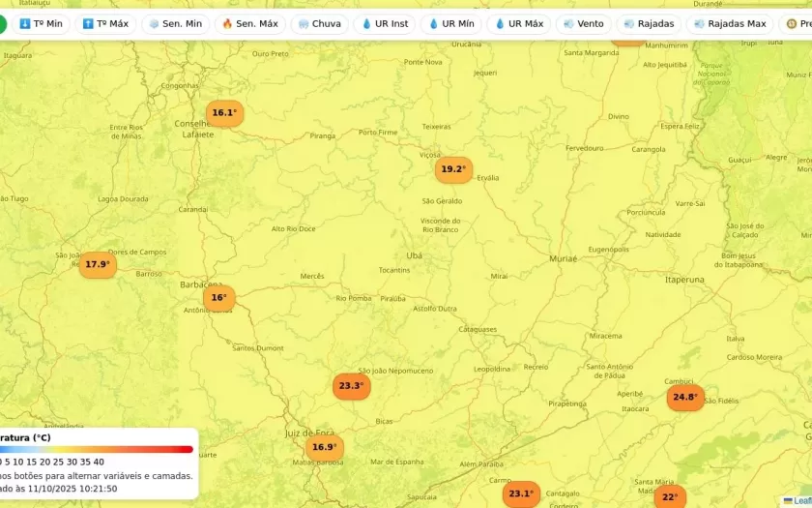
Task: Click the Além Paraíba city label
Action: coord(481,464)
